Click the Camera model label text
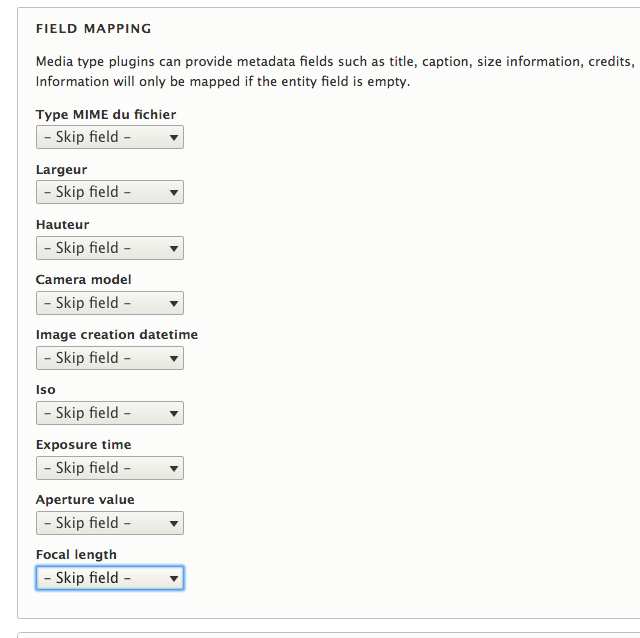Viewport: 640px width, 638px height. click(x=84, y=280)
